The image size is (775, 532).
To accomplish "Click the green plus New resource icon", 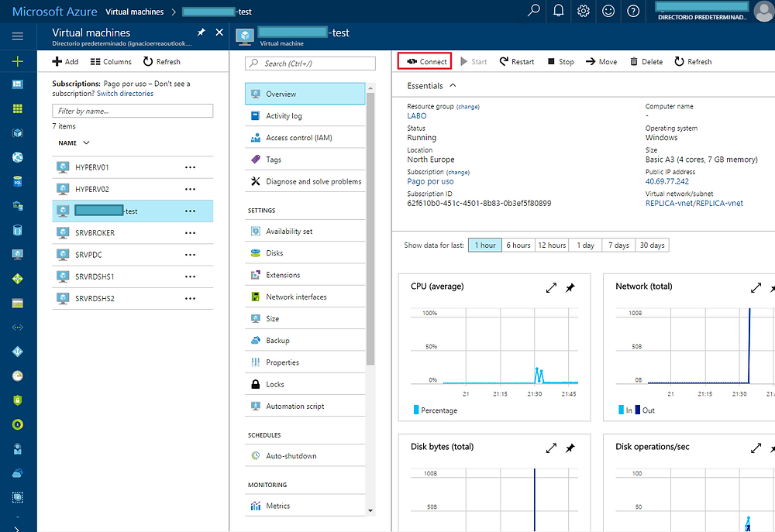I will pos(18,61).
